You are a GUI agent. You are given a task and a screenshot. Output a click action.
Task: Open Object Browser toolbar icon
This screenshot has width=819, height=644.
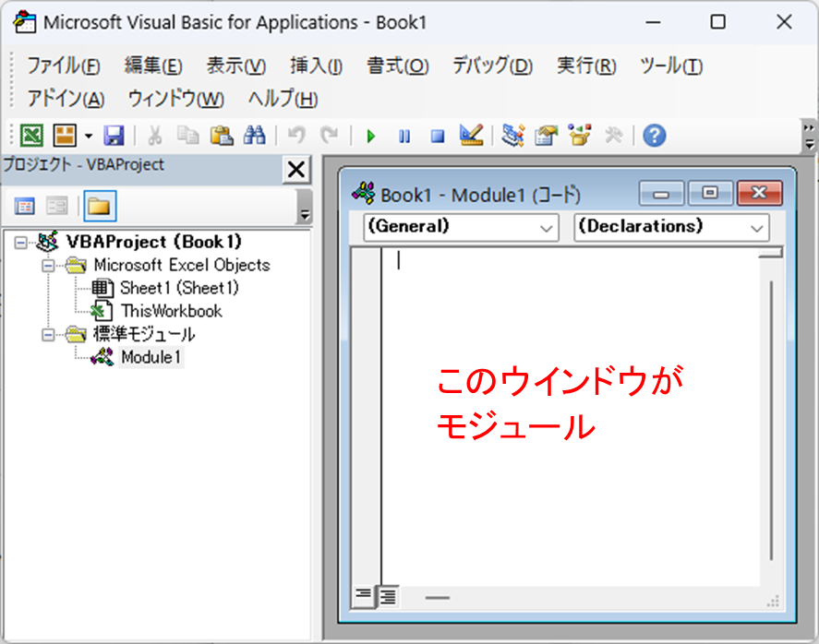580,136
